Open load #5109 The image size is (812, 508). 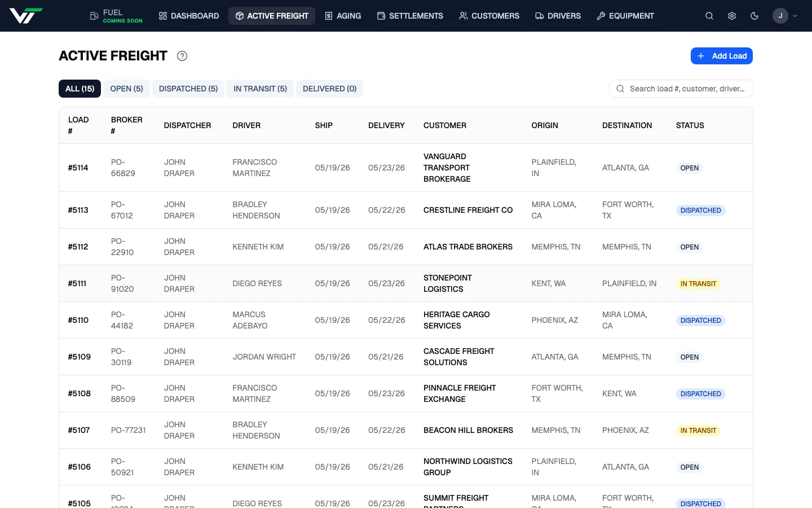click(406, 357)
